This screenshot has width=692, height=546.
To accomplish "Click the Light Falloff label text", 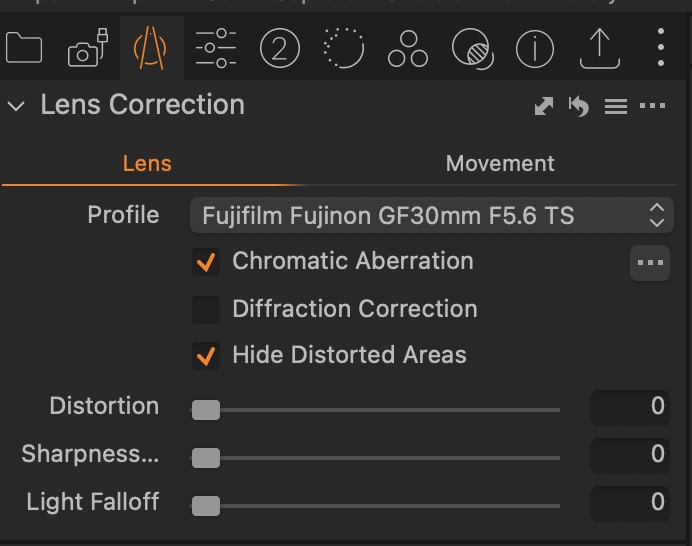I will pyautogui.click(x=93, y=502).
